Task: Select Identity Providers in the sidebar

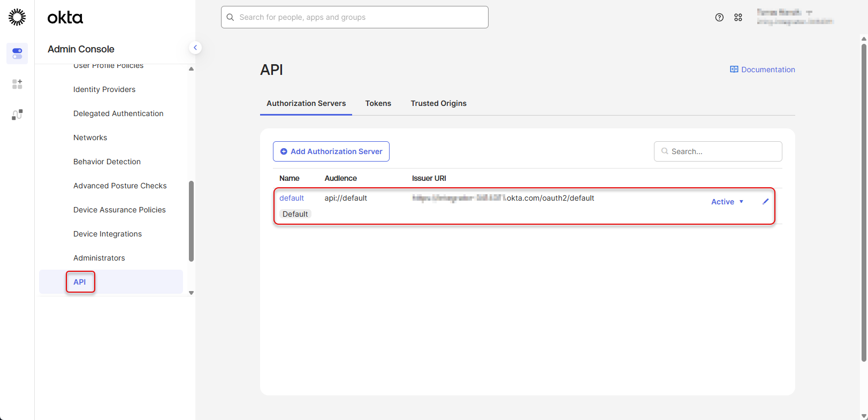Action: click(x=104, y=89)
